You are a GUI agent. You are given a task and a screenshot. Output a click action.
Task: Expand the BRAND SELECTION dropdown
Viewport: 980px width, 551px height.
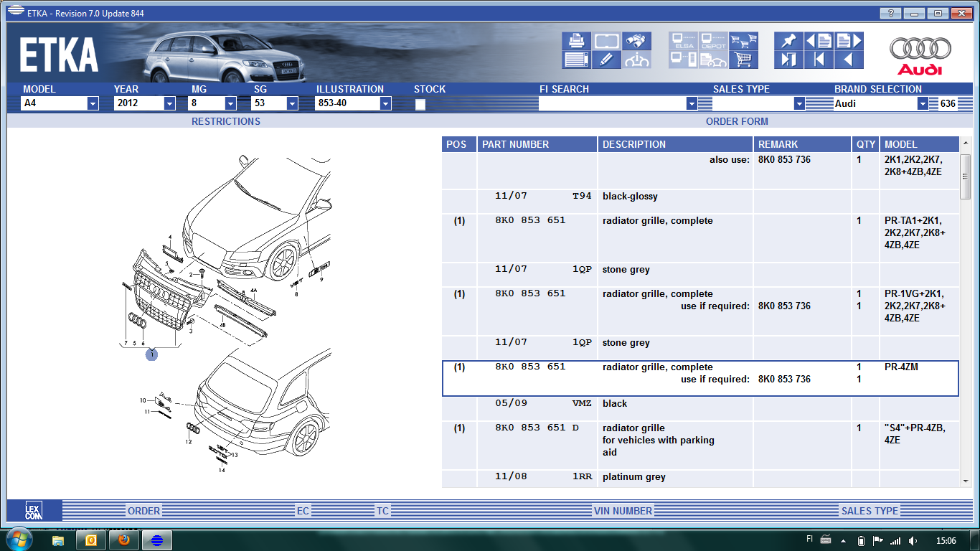(x=923, y=103)
